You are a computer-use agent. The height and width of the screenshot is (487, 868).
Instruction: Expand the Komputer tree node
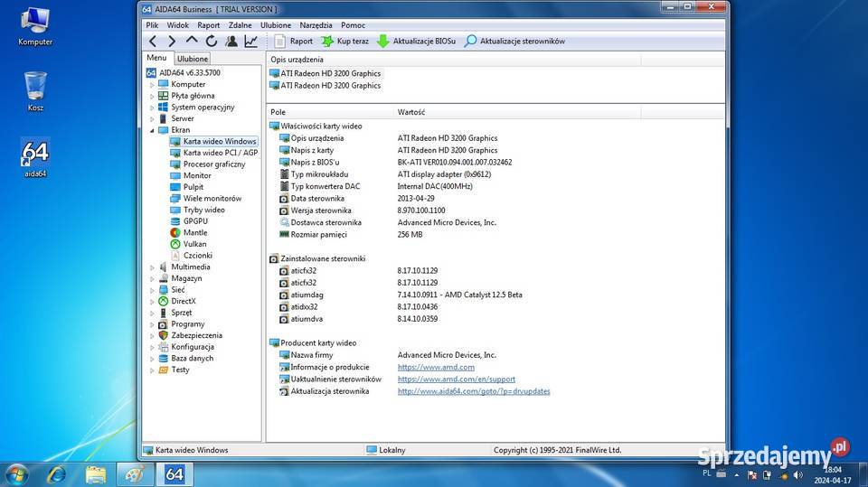coord(152,85)
